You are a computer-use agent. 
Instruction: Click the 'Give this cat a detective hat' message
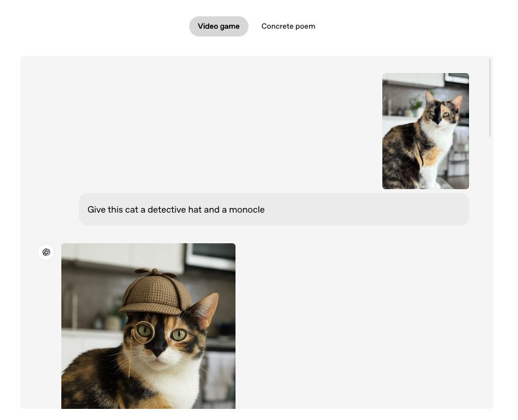click(273, 209)
